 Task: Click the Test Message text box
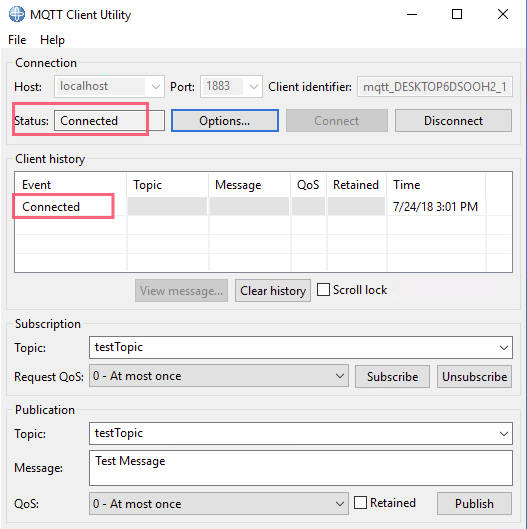(301, 468)
